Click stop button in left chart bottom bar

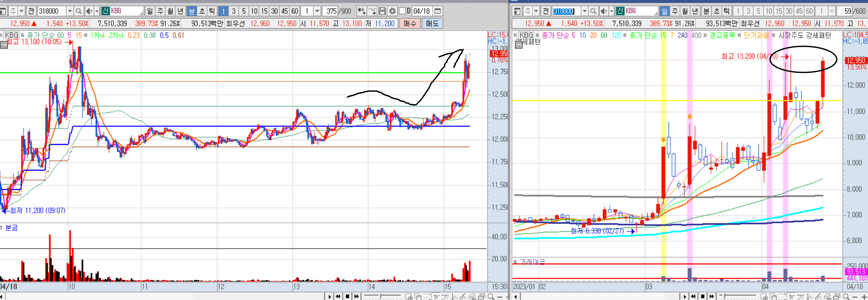pyautogui.click(x=348, y=297)
